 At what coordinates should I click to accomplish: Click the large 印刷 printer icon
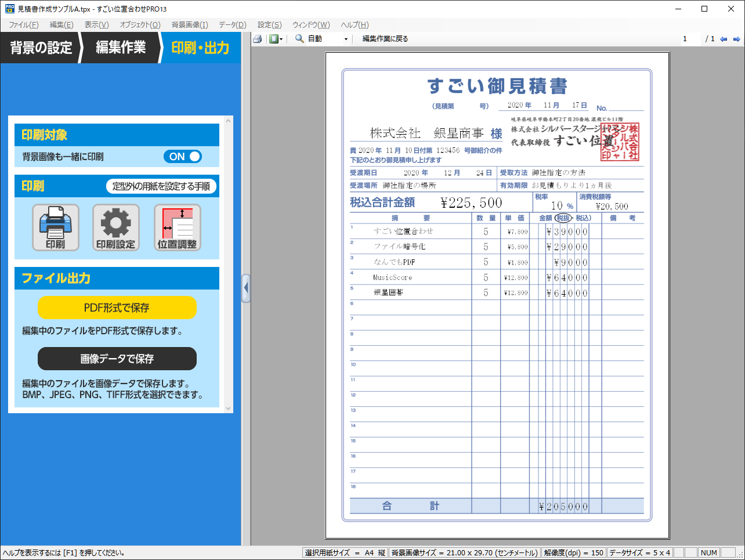point(56,227)
